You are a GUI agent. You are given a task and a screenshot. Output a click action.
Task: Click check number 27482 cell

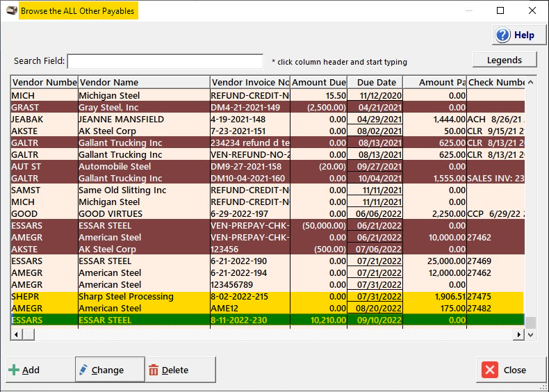click(495, 309)
